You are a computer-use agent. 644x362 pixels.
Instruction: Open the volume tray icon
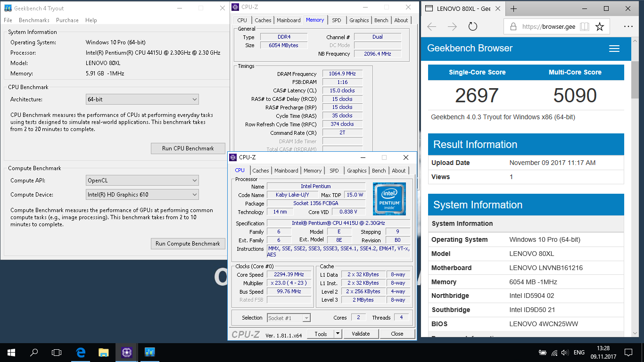coord(565,352)
